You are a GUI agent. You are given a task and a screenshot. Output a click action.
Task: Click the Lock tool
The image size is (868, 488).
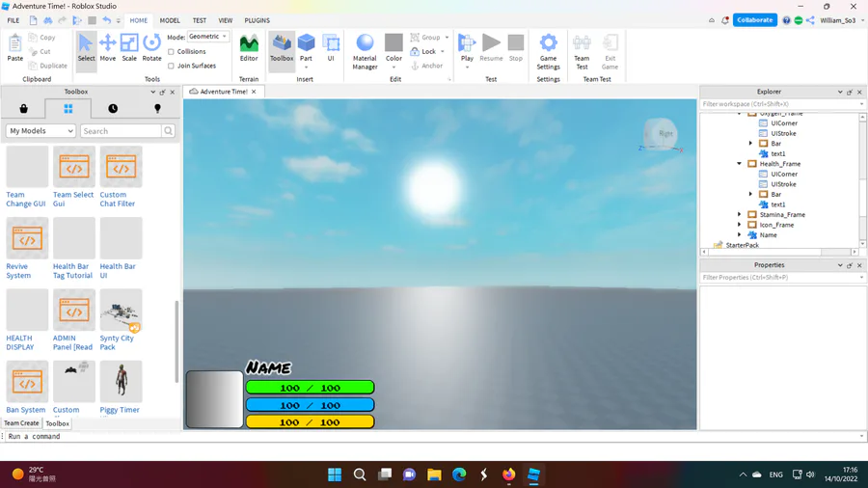(423, 51)
